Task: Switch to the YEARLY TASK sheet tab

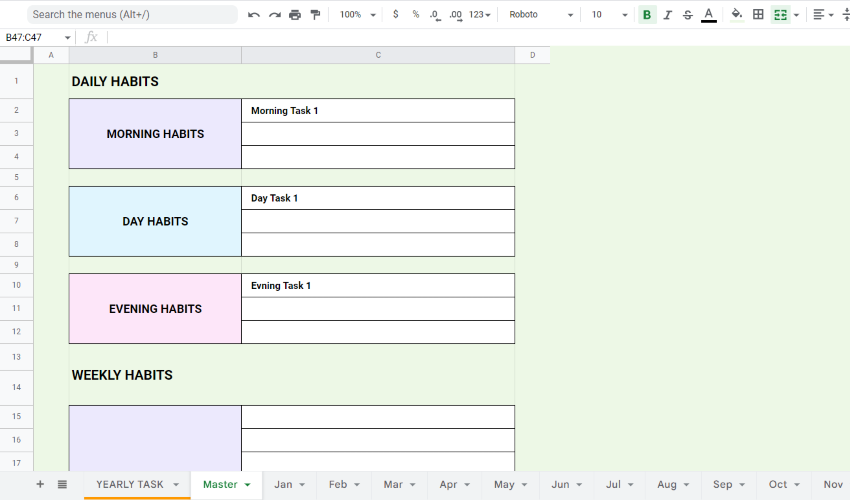Action: (x=130, y=484)
